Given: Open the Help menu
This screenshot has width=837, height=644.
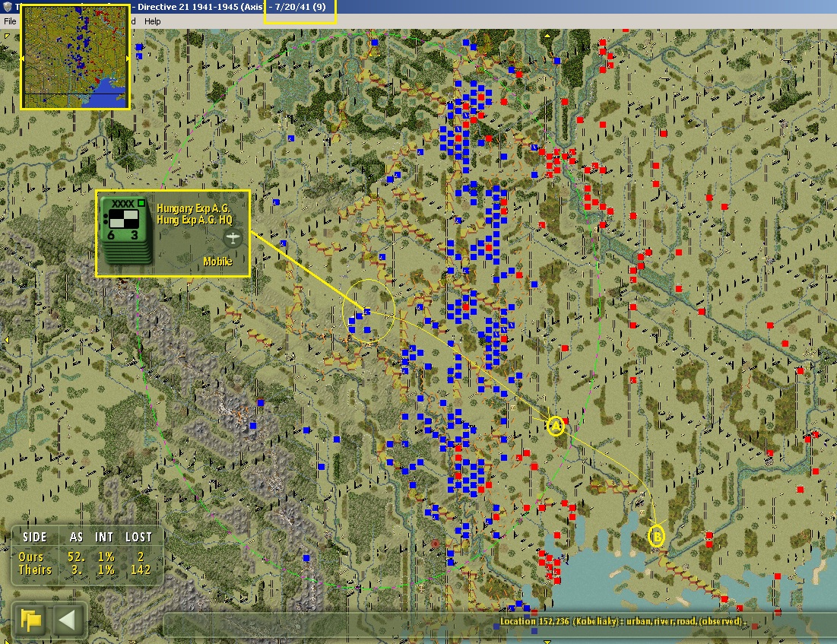Looking at the screenshot, I should click(152, 21).
